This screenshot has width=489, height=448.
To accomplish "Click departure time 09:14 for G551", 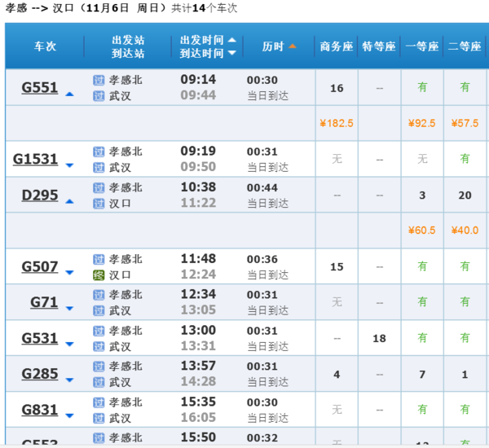I will pos(198,80).
